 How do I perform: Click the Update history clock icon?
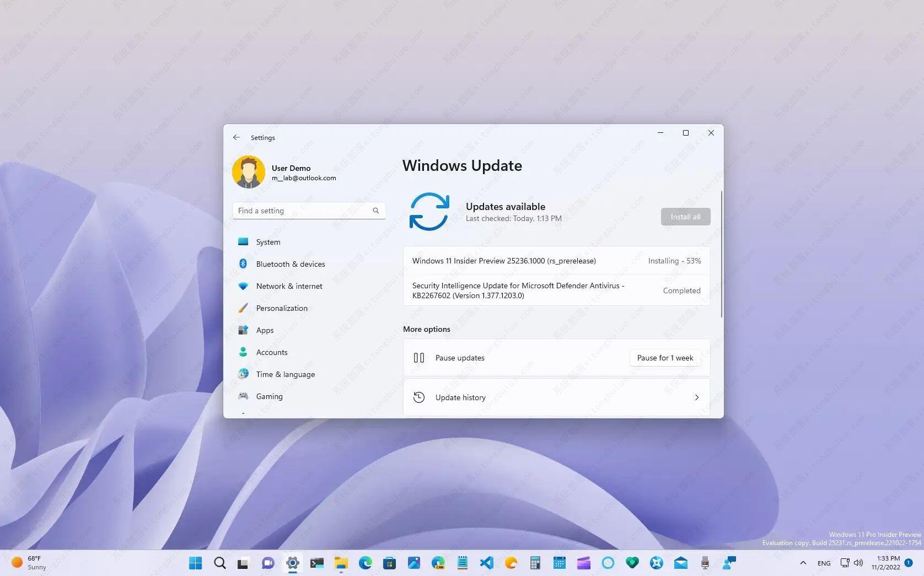(x=419, y=397)
